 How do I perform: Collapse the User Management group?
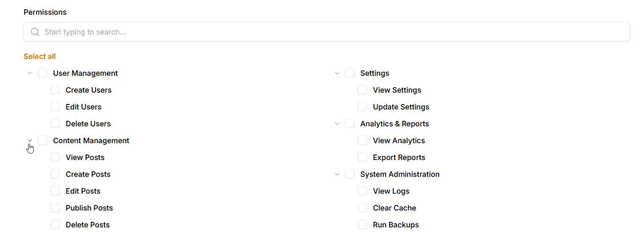[x=30, y=73]
